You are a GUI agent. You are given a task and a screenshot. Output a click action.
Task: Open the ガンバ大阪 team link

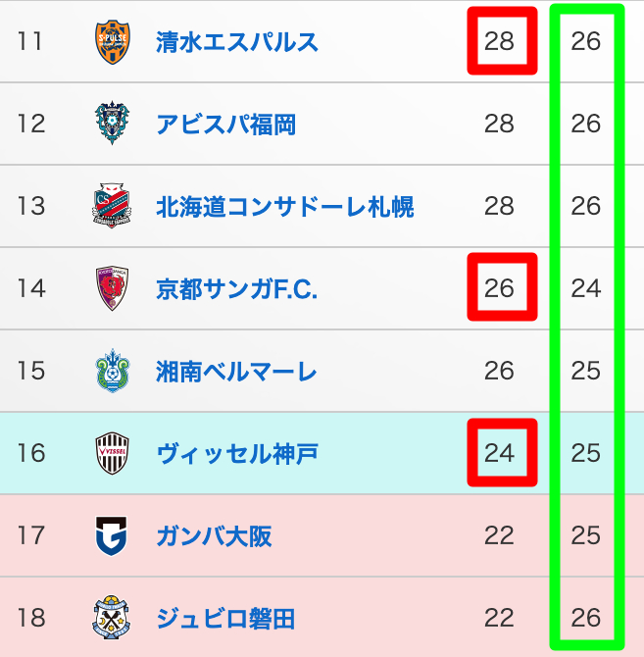(x=214, y=536)
